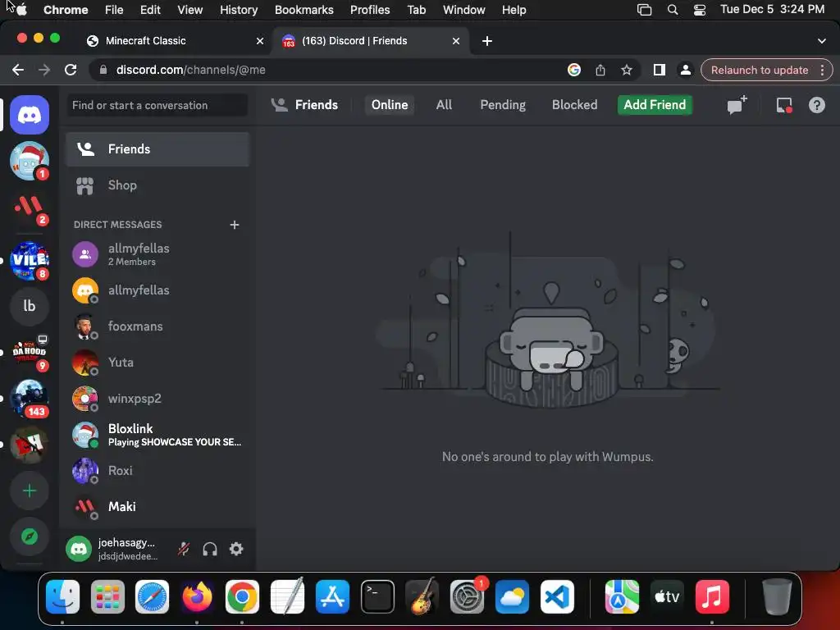Open User Settings gear icon

point(236,549)
